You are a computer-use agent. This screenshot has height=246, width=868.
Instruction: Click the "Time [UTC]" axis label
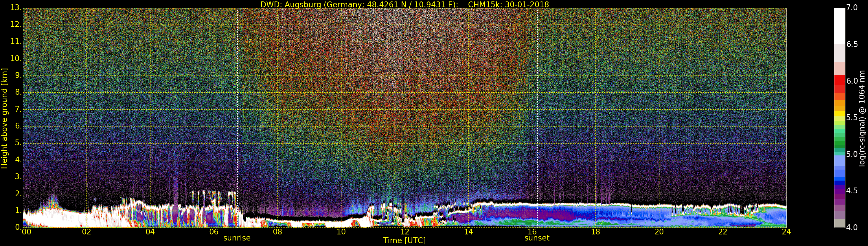click(404, 241)
